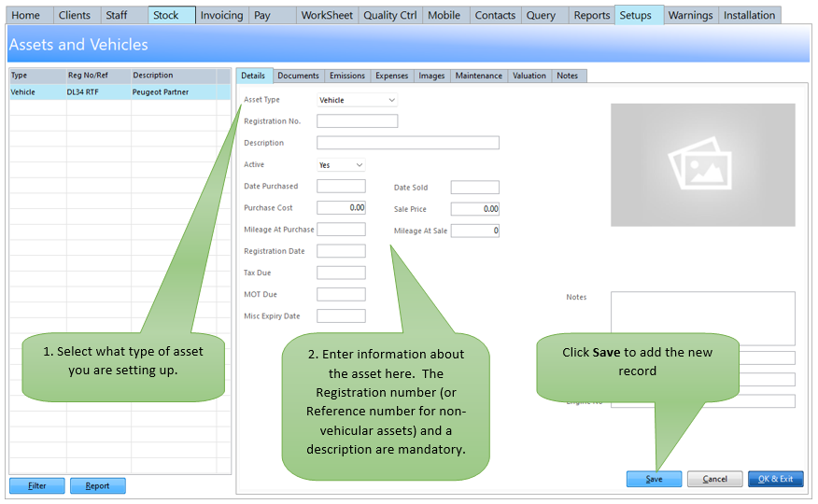Open the Staff main tab
The image size is (818, 504).
(x=124, y=15)
